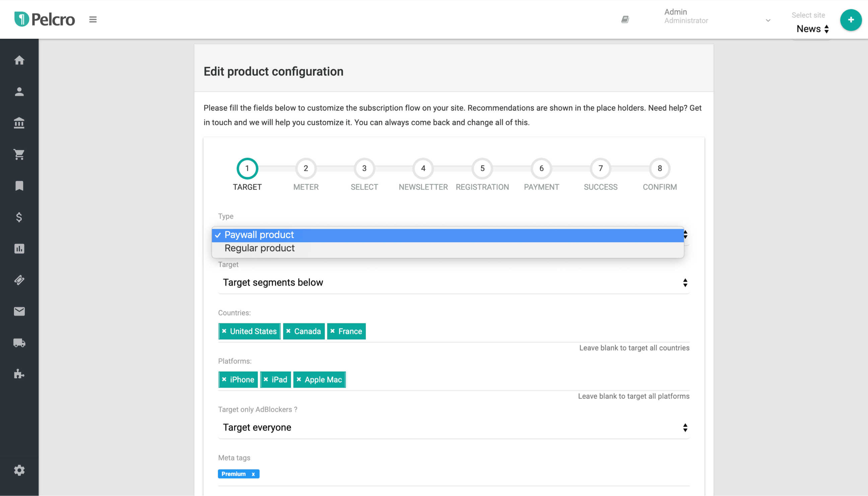Go to step 2 METER
Image resolution: width=868 pixels, height=496 pixels.
coord(306,169)
